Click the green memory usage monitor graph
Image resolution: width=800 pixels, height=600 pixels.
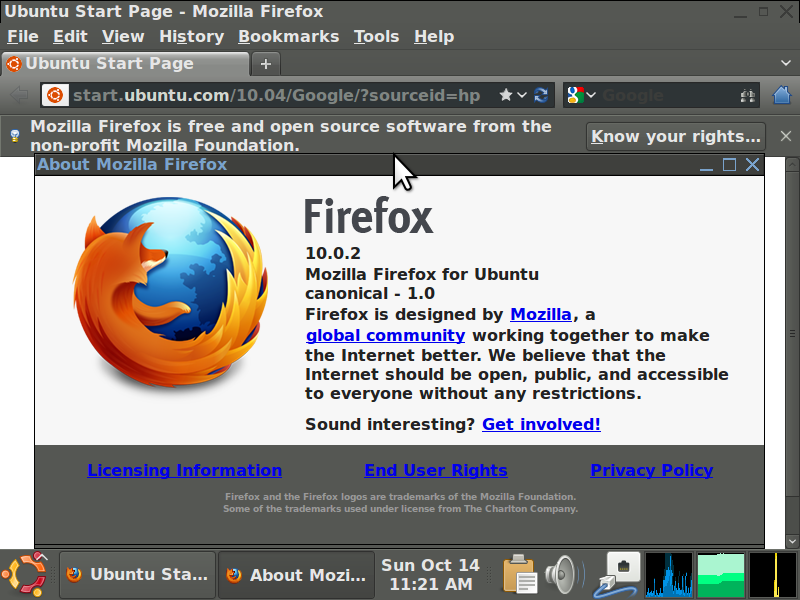pyautogui.click(x=720, y=574)
